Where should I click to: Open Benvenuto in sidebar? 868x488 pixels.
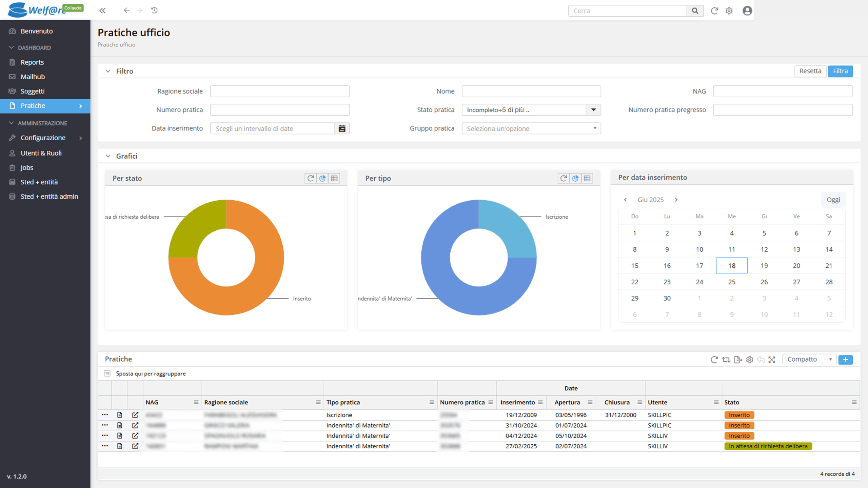coord(45,31)
